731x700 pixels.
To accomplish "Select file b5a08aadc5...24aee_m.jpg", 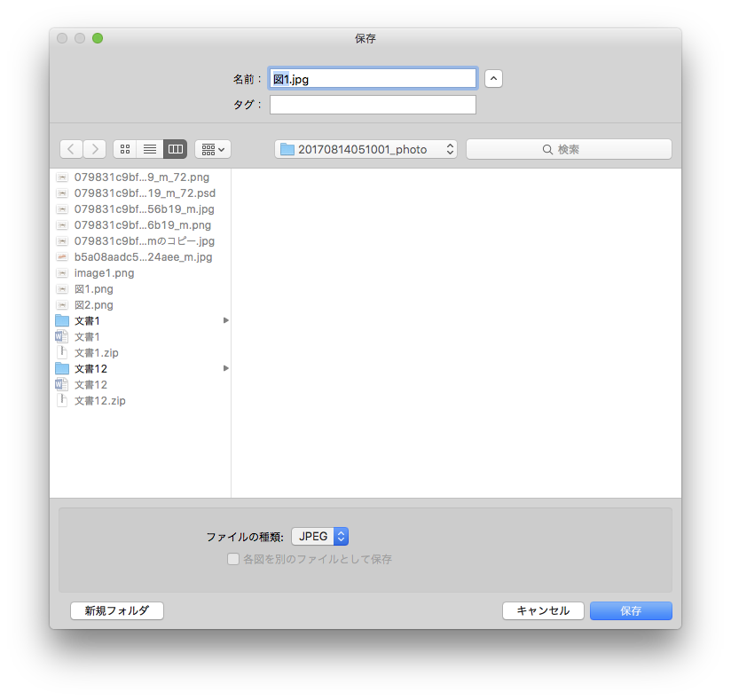I will 143,257.
